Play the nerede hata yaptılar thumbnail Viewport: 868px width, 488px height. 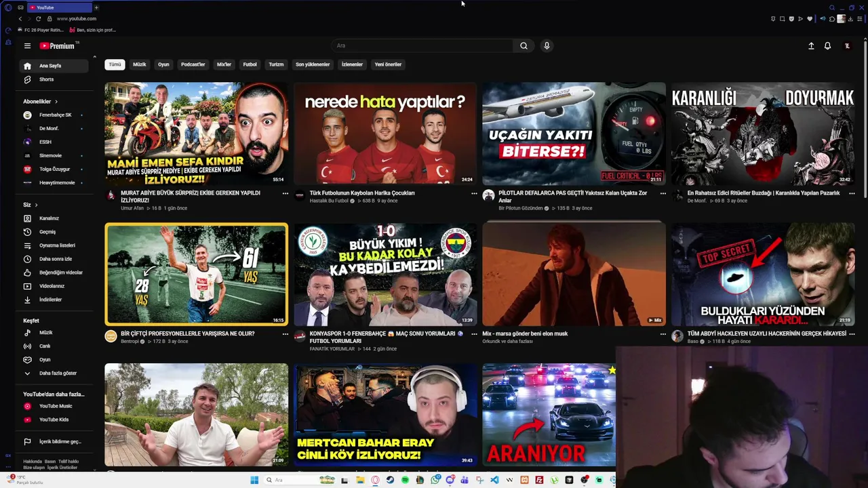point(385,134)
